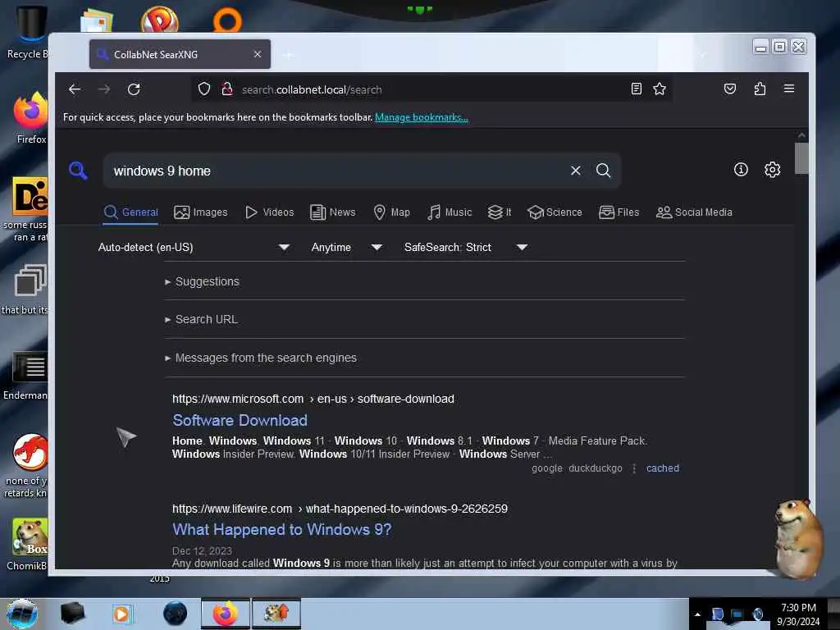
Task: Save page to Pocket icon
Action: (x=729, y=89)
